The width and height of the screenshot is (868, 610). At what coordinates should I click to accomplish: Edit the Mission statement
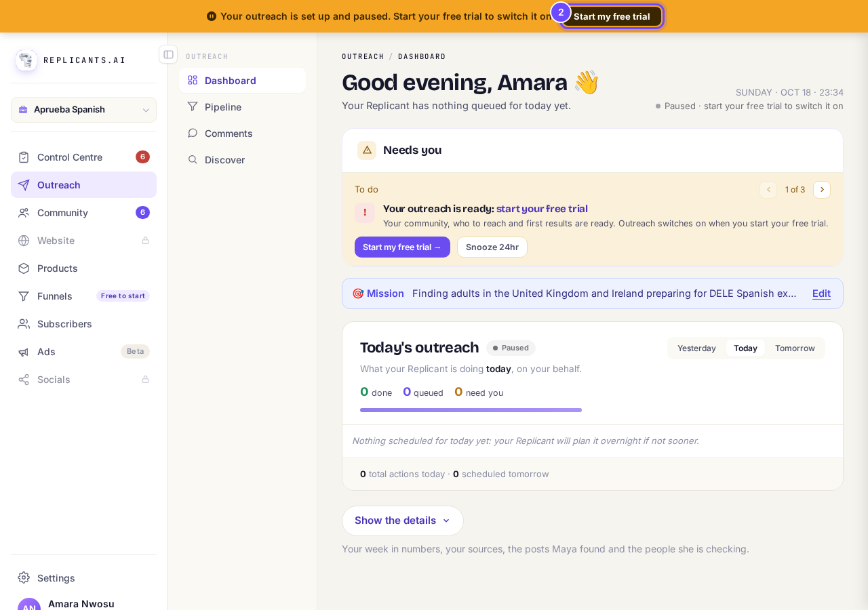pos(821,293)
